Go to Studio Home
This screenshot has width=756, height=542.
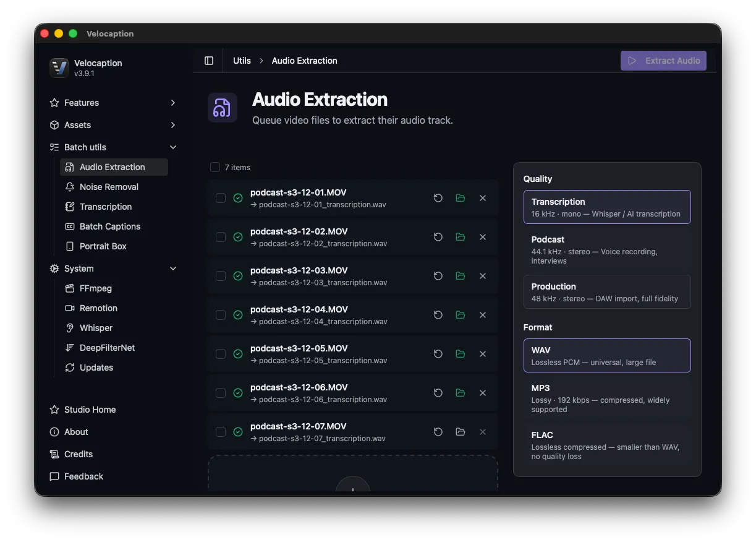[x=114, y=410]
